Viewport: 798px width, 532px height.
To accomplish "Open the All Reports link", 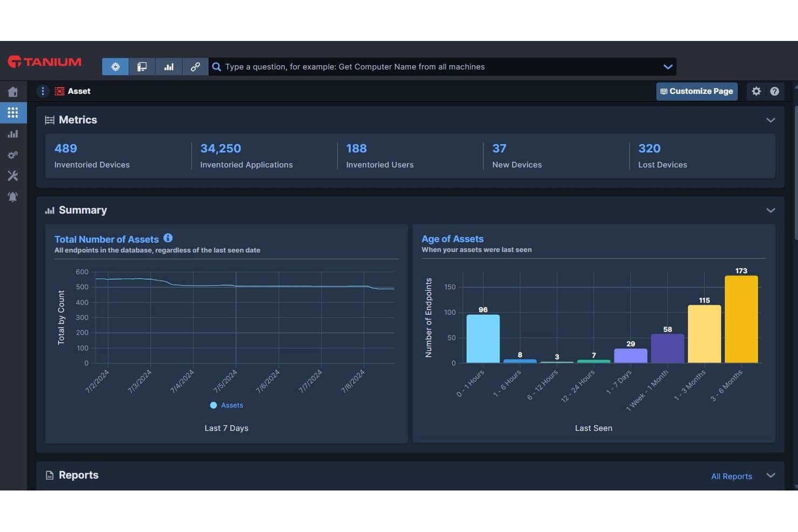I will (x=731, y=476).
